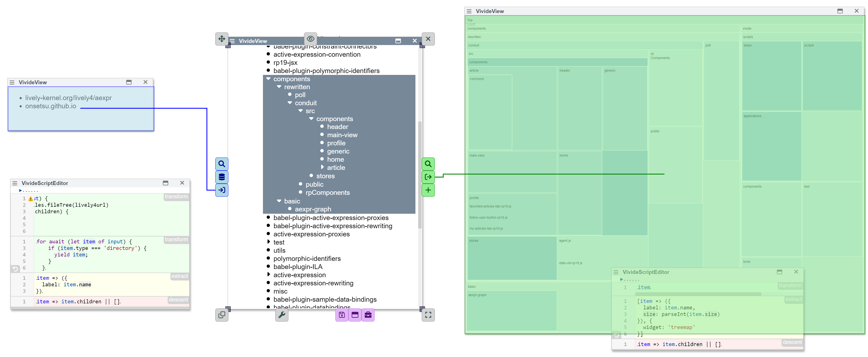This screenshot has width=868, height=357.
Task: Click the blue magnifier search icon
Action: click(221, 164)
